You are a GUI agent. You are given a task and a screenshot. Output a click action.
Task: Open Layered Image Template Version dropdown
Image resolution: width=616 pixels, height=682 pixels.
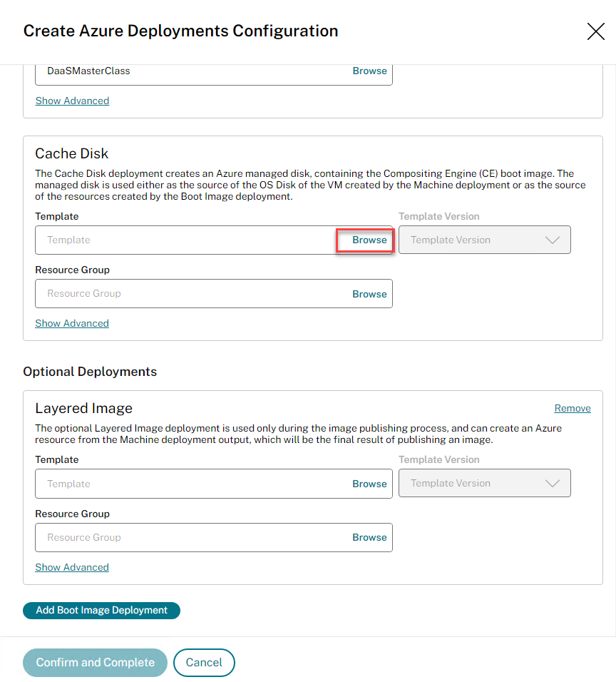pos(485,484)
